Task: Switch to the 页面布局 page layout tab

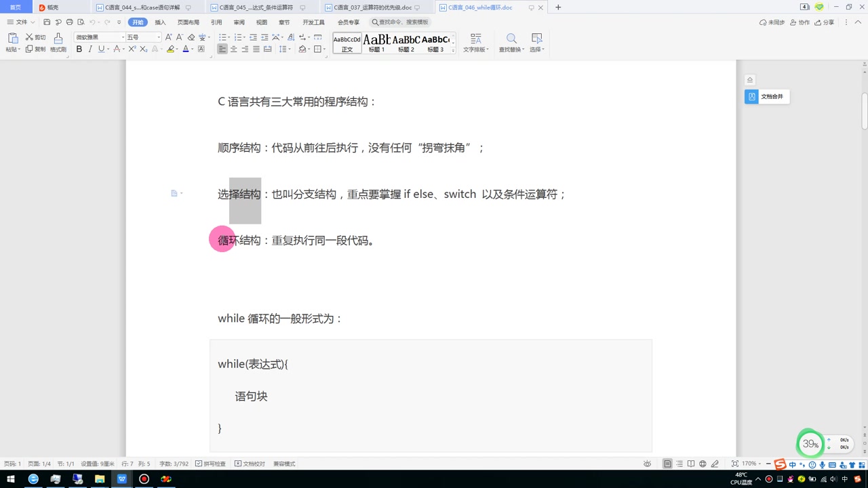Action: [x=189, y=22]
